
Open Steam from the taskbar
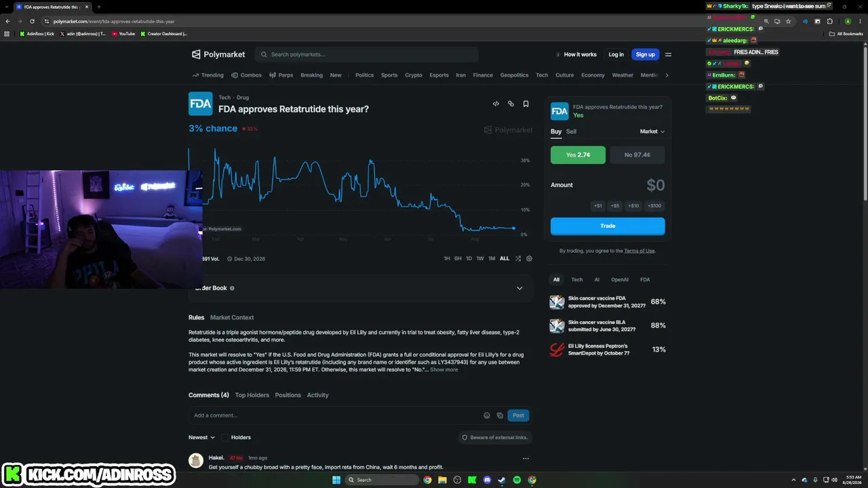(x=502, y=480)
